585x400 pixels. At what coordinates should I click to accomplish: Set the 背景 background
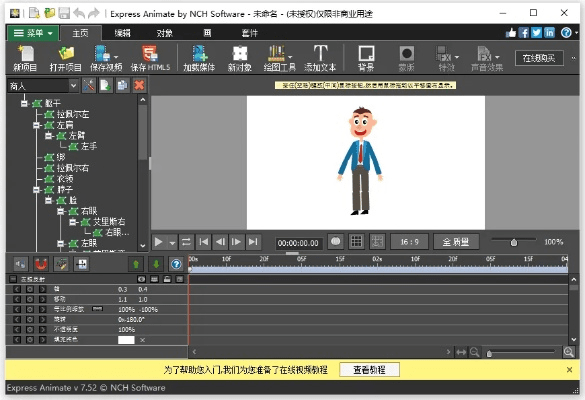tap(366, 58)
